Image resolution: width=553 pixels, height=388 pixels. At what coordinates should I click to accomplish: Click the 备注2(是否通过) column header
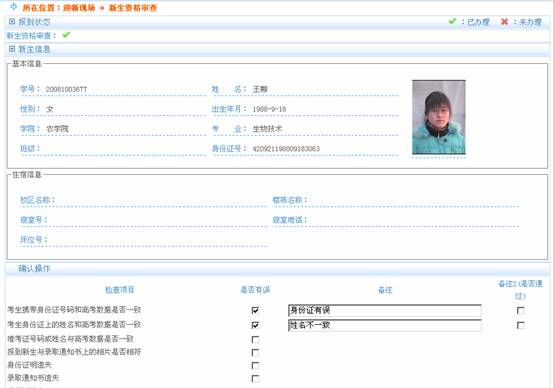click(520, 290)
